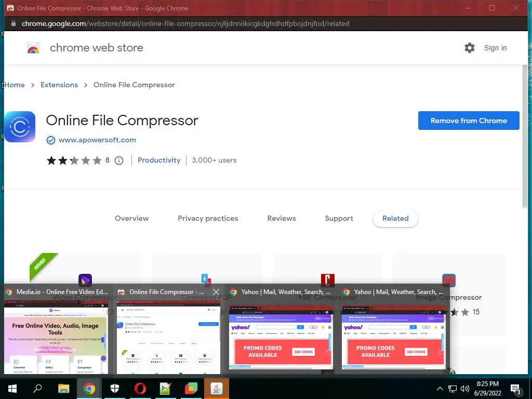Open File Explorer from taskbar
The width and height of the screenshot is (532, 399).
(x=63, y=389)
